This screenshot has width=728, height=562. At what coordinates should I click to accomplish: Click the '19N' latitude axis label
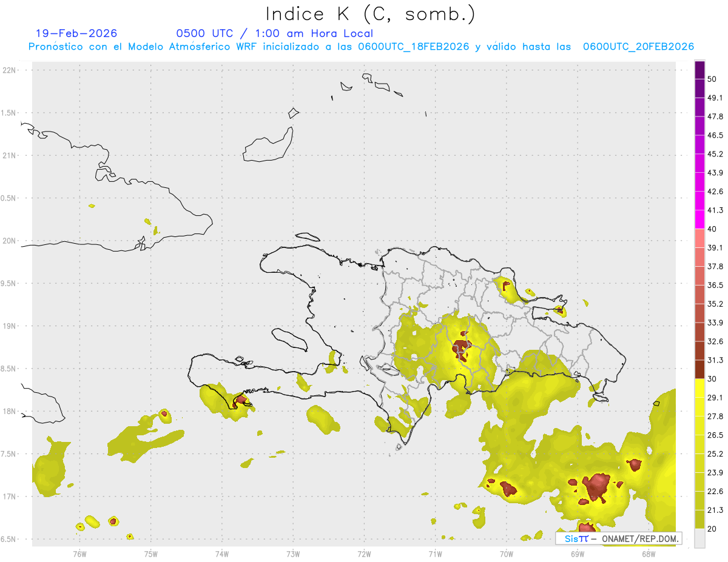coord(10,326)
